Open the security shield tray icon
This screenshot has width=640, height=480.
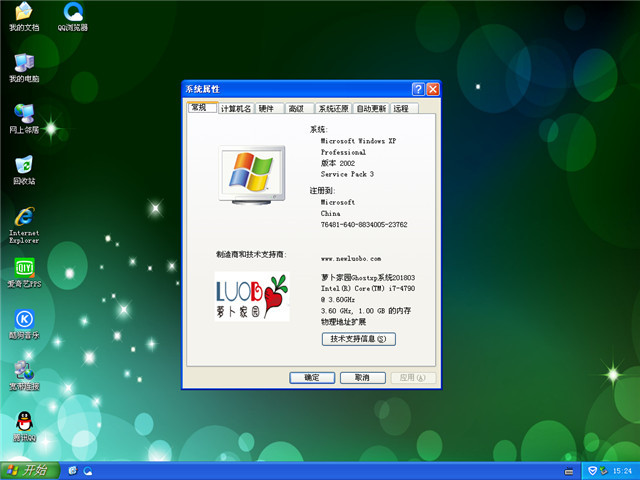pos(592,471)
